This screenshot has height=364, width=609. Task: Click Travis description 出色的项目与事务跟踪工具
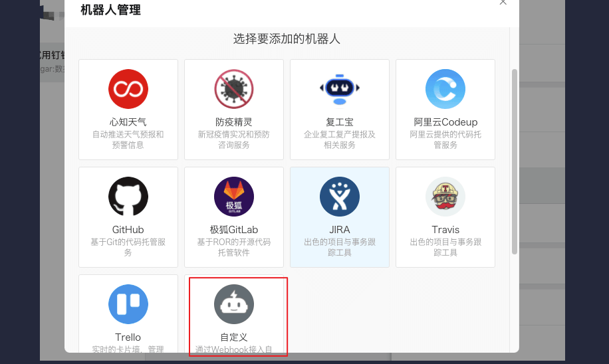click(445, 247)
